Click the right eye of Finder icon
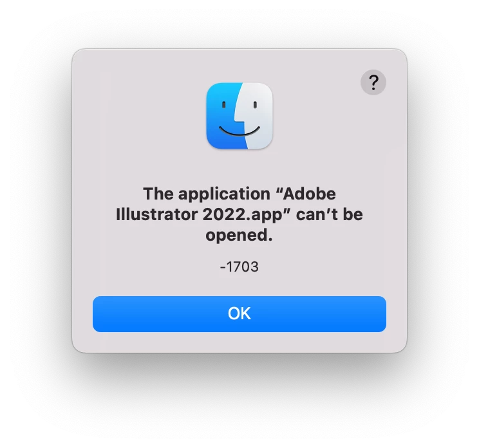 click(x=255, y=105)
